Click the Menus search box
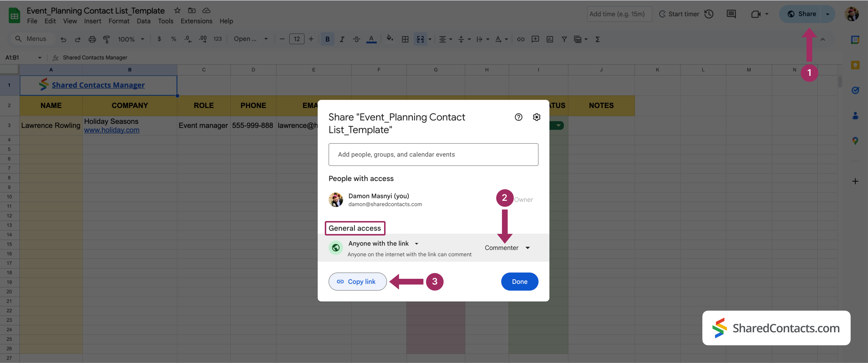Viewport: 868px width, 363px height. 32,39
